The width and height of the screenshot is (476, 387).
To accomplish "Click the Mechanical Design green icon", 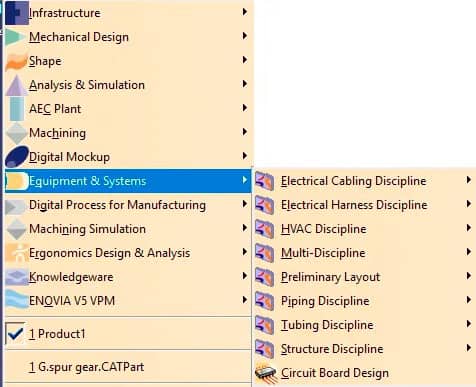I will 15,37.
